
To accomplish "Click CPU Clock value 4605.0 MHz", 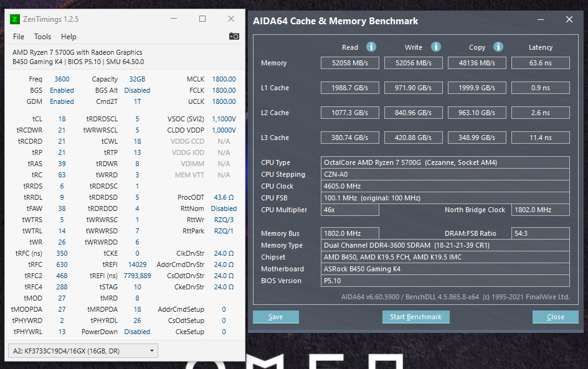I will [445, 186].
